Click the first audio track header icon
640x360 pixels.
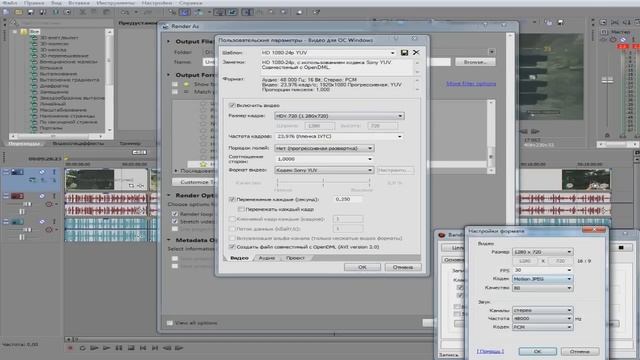click(x=17, y=196)
